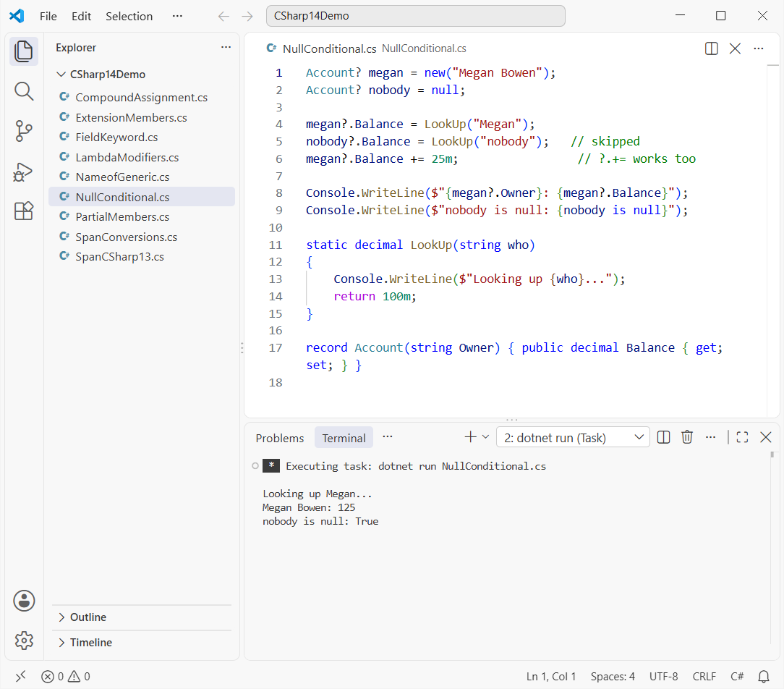Switch to the Problems tab
Viewport: 784px width, 689px height.
(279, 438)
